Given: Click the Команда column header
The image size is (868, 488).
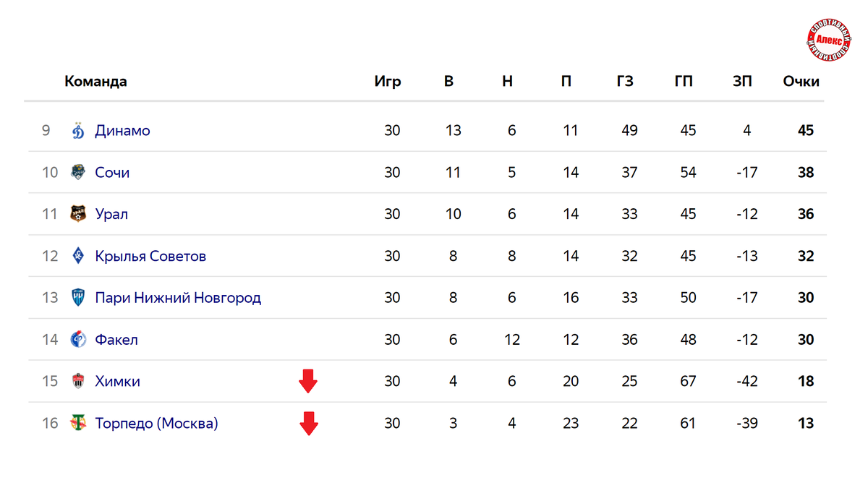Looking at the screenshot, I should (x=95, y=81).
